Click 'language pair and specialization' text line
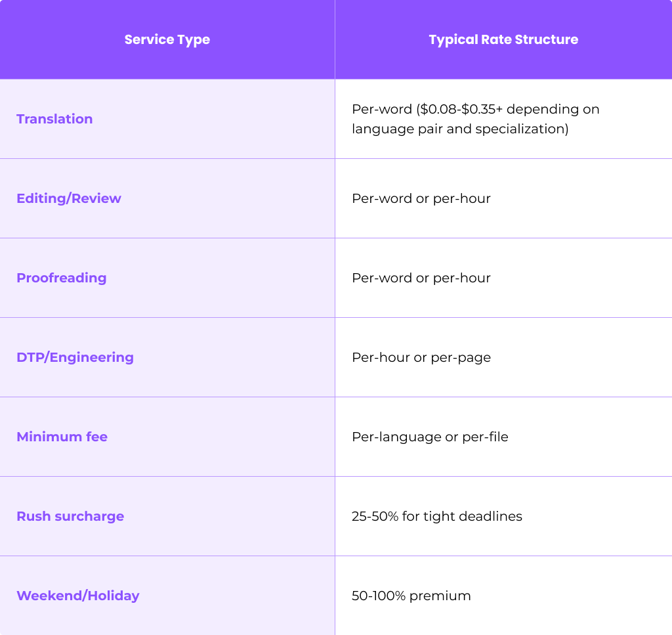 [460, 129]
